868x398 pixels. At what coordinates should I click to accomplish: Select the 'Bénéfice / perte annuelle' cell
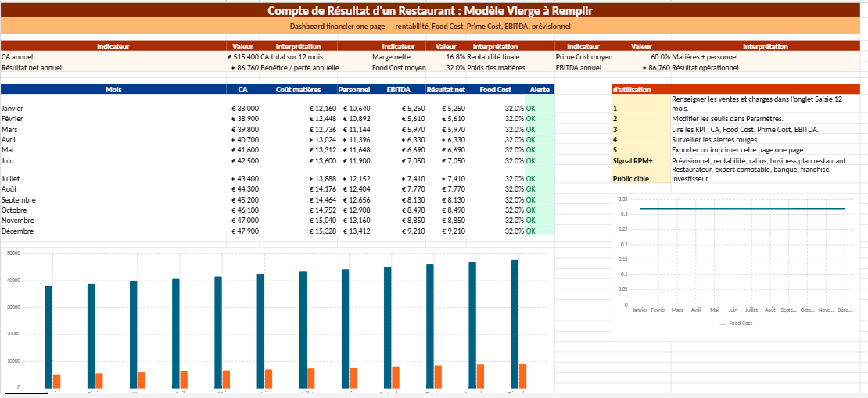pyautogui.click(x=299, y=67)
